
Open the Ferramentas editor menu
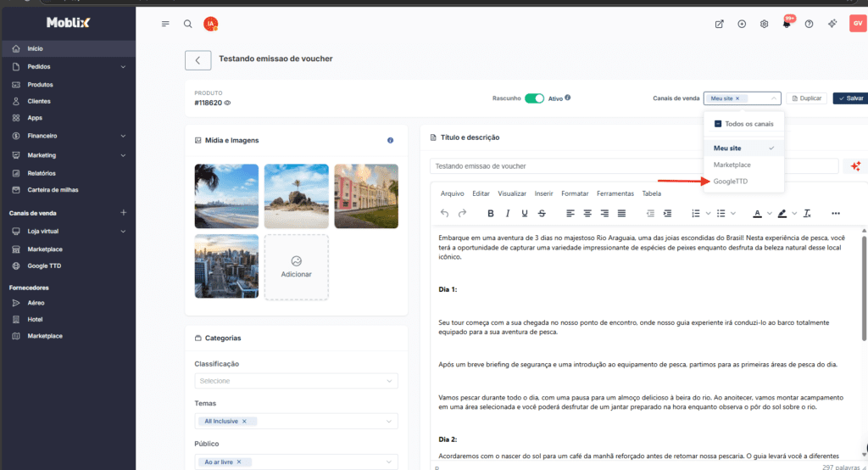[615, 193]
